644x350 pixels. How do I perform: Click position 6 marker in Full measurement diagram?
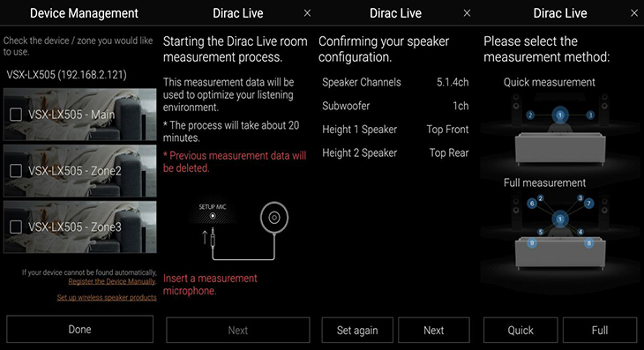[532, 203]
